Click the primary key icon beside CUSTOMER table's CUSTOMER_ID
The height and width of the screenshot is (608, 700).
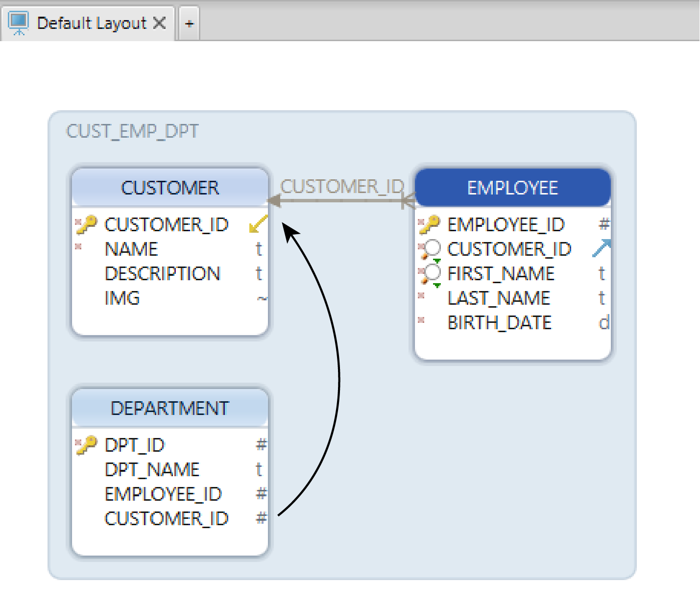(87, 225)
